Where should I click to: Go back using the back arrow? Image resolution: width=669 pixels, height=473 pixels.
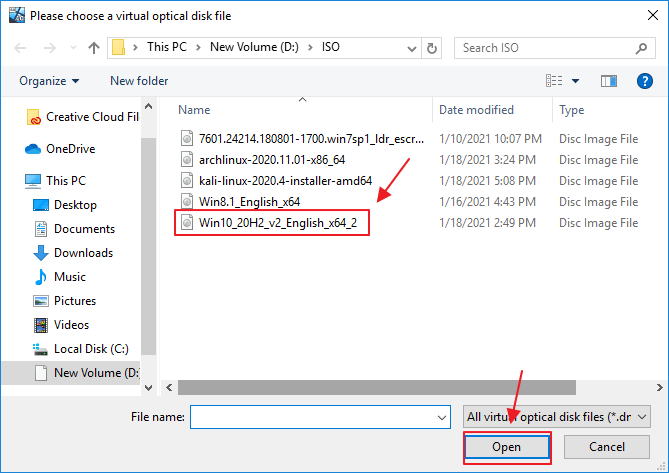coord(20,48)
